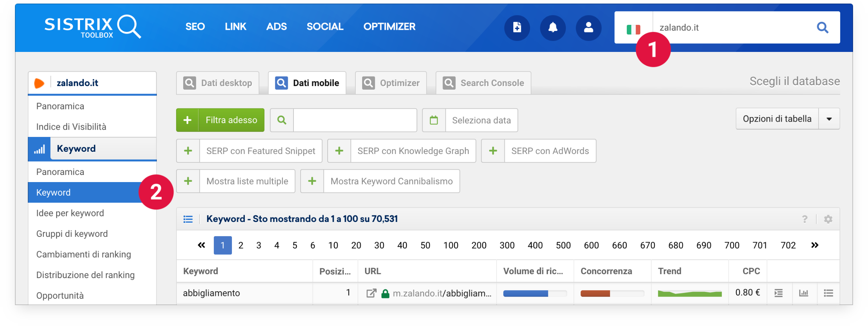This screenshot has width=868, height=330.
Task: Expand the Opzioni di tabella dropdown arrow
Action: click(x=829, y=119)
